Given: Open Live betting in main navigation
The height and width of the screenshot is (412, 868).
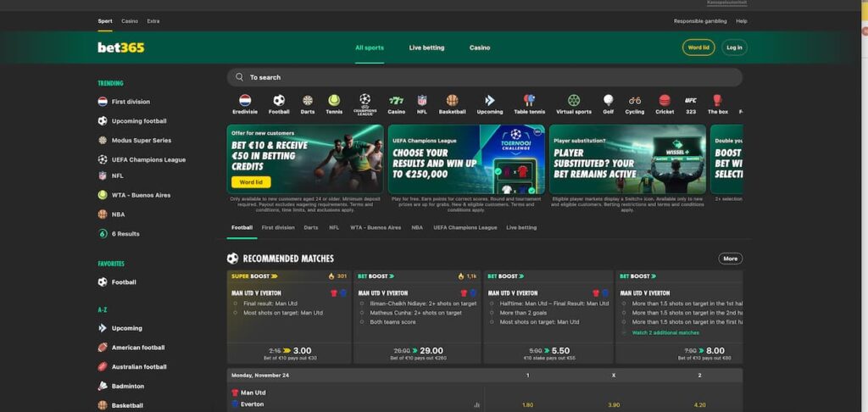Looking at the screenshot, I should (427, 47).
